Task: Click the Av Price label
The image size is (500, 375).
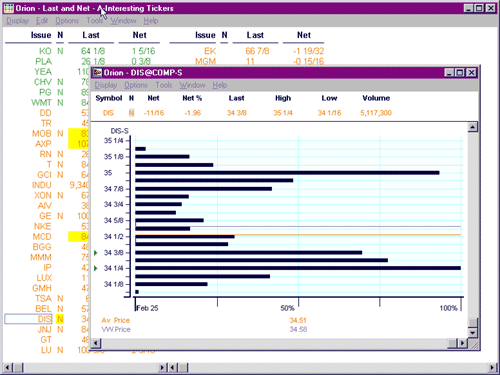Action: pos(115,320)
